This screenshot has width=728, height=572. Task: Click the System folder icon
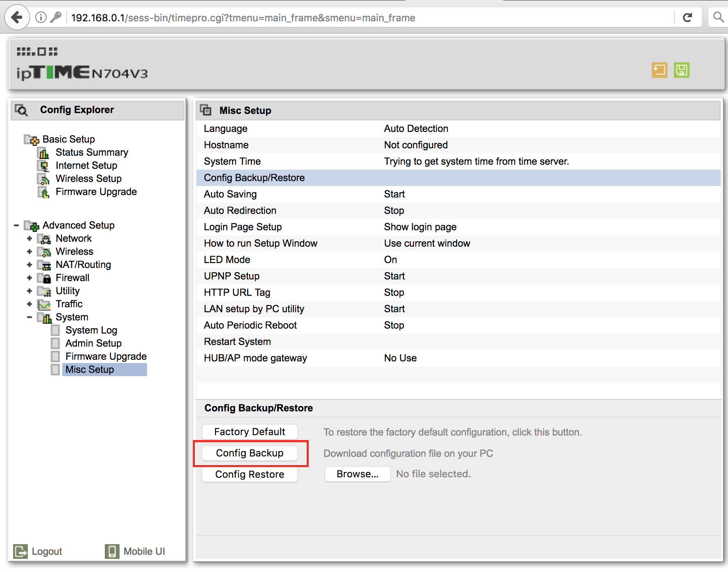point(44,318)
